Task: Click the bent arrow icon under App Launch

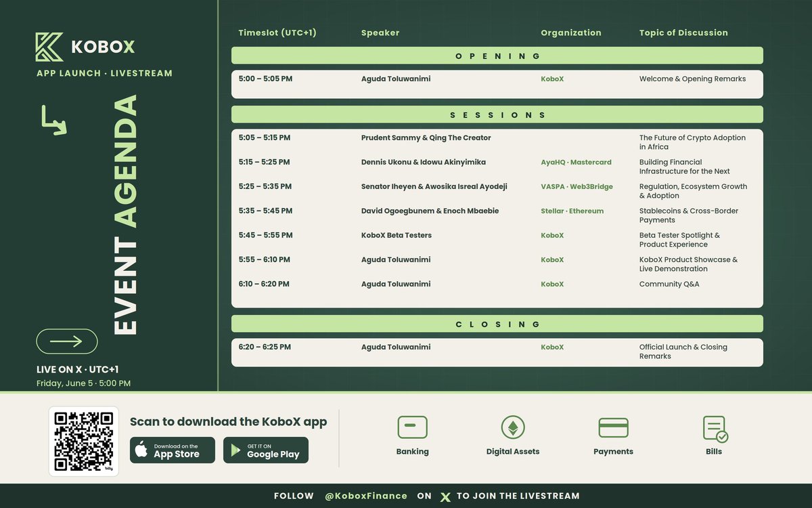Action: (x=54, y=120)
